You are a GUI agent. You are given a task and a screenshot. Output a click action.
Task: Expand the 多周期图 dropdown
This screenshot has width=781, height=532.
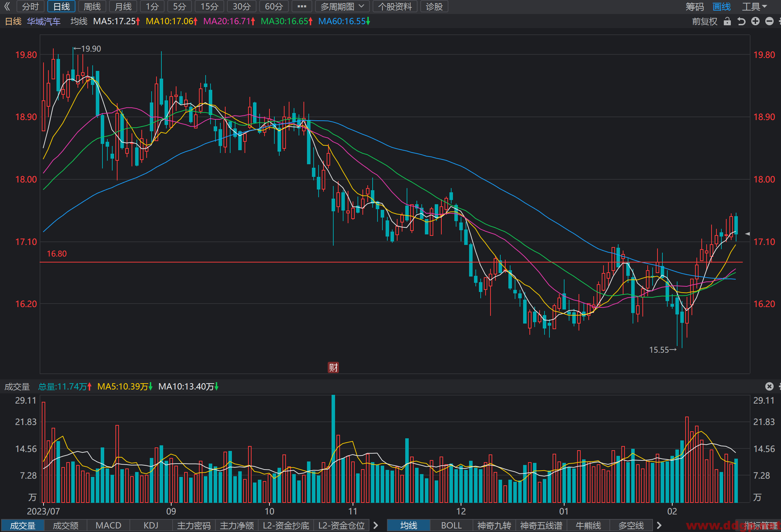point(342,6)
